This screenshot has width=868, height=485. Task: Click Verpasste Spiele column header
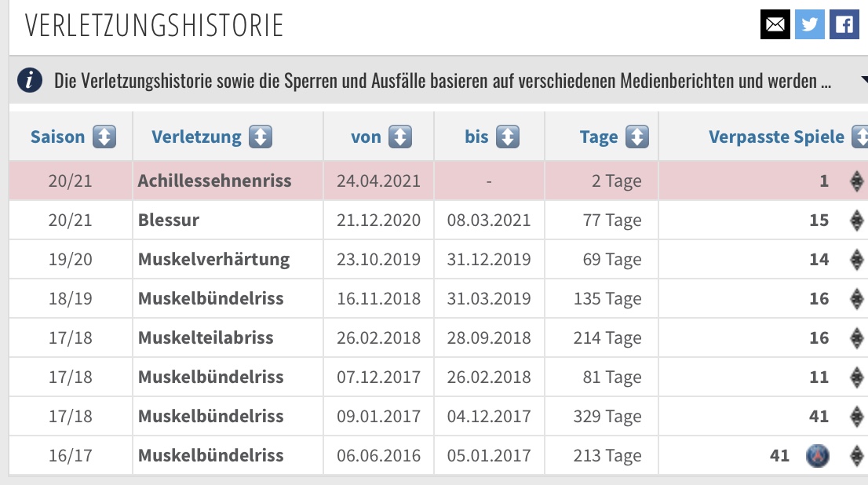click(x=776, y=137)
